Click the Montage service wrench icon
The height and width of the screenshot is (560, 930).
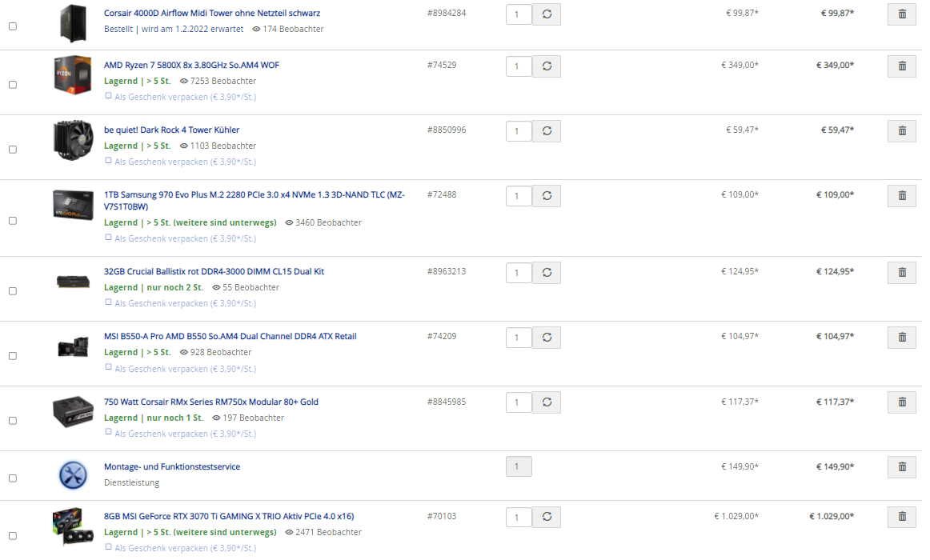pos(73,475)
